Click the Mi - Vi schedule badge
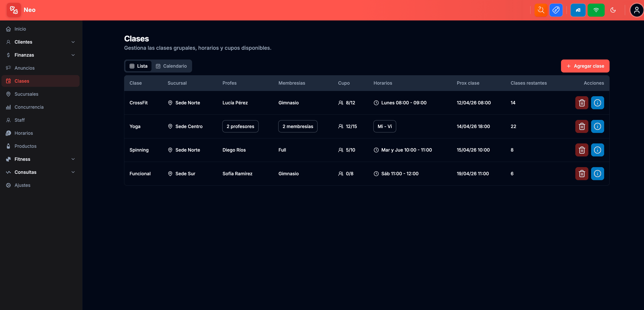 pos(385,127)
